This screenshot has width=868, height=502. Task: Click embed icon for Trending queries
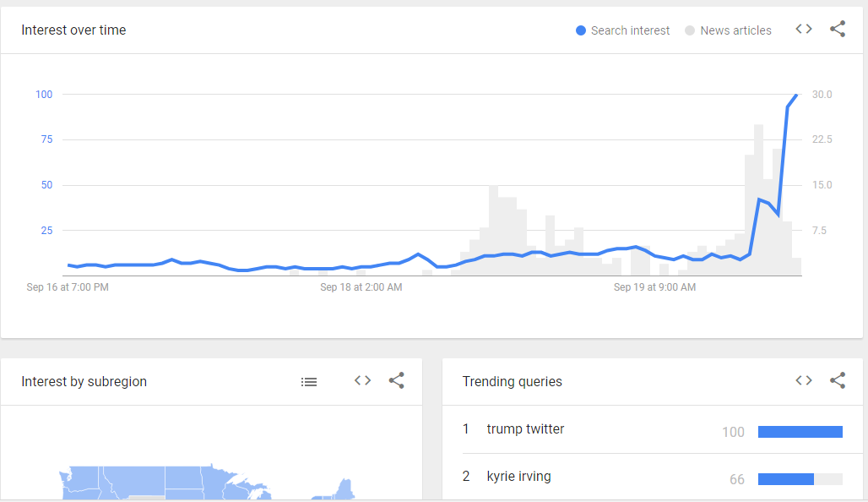point(804,381)
